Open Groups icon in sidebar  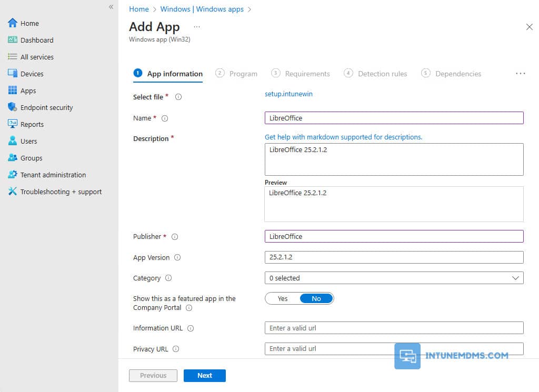click(x=13, y=158)
